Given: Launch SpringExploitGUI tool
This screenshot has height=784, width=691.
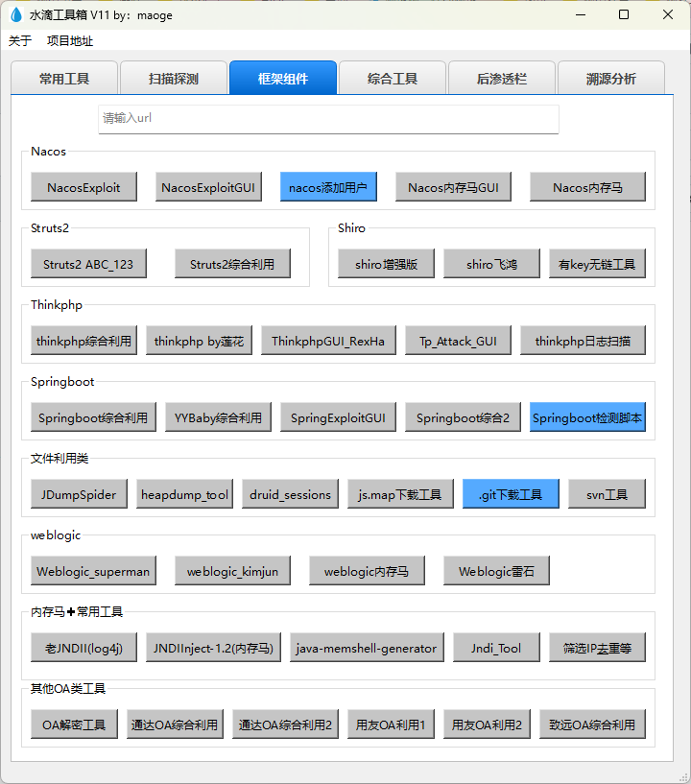Looking at the screenshot, I should tap(338, 417).
